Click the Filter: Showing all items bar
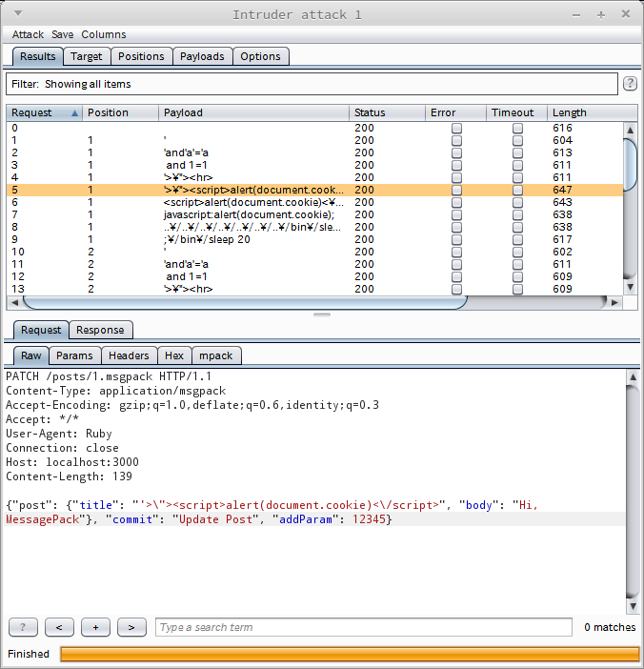This screenshot has width=644, height=669. click(311, 84)
